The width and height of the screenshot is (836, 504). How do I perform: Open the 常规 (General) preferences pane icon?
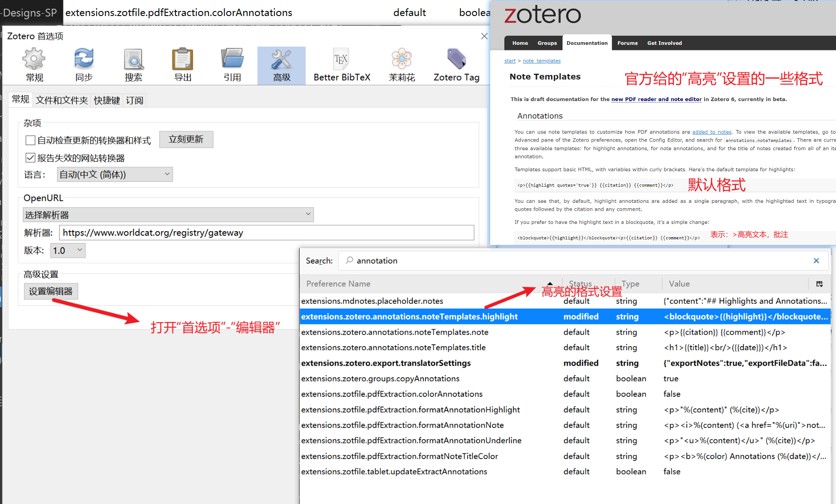[33, 64]
